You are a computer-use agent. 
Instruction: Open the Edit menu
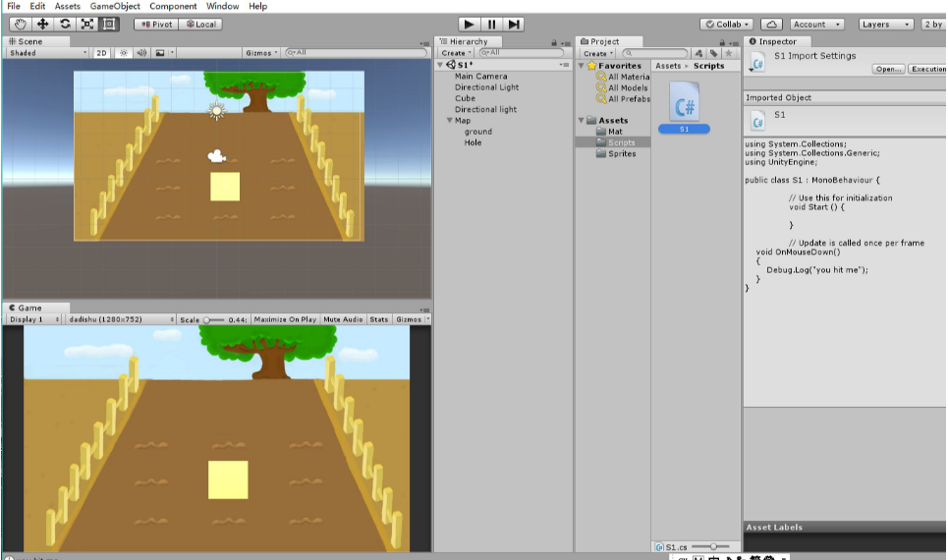pos(37,6)
